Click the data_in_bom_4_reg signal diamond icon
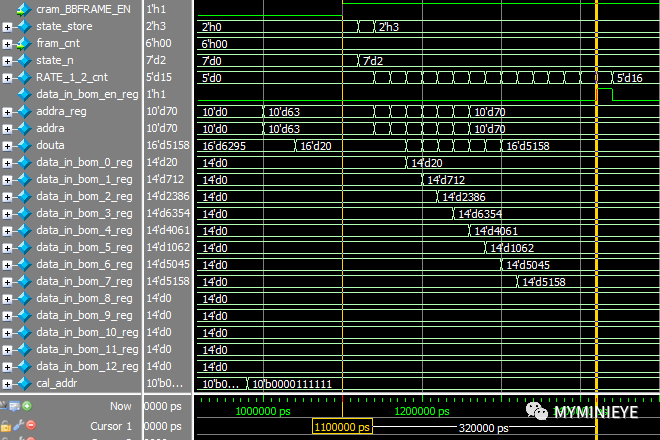The width and height of the screenshot is (660, 440). 24,230
